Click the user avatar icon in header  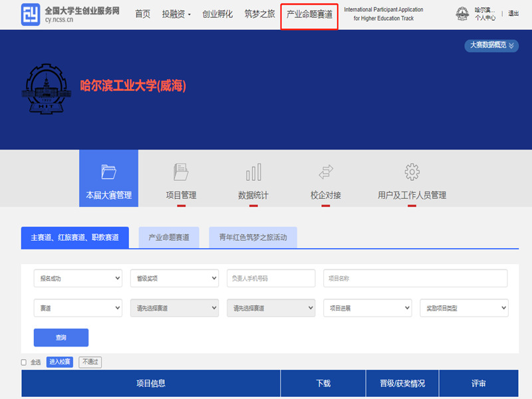point(462,14)
